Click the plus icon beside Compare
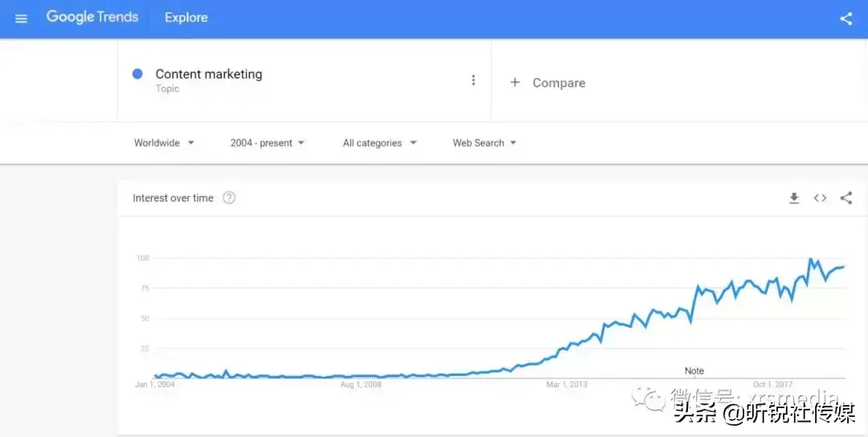The image size is (868, 437). (515, 83)
